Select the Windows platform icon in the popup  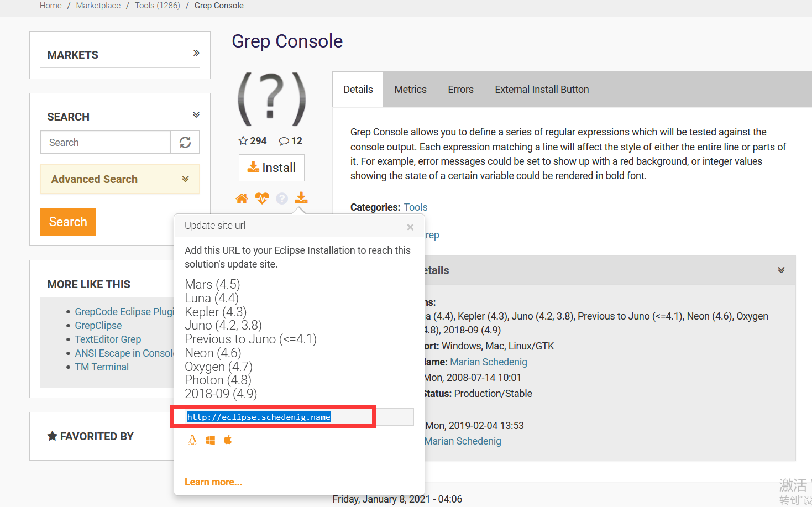point(210,440)
